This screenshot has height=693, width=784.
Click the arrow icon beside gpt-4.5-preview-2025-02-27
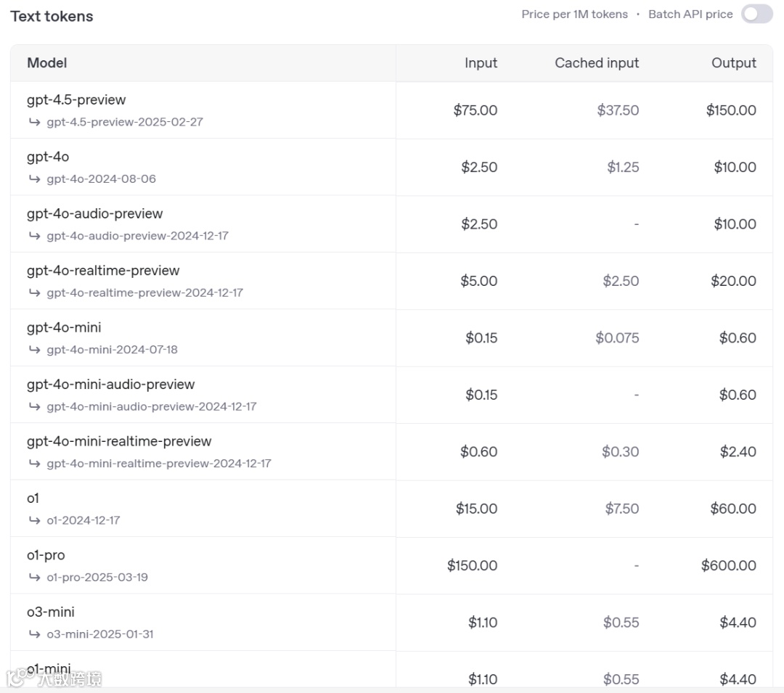34,122
